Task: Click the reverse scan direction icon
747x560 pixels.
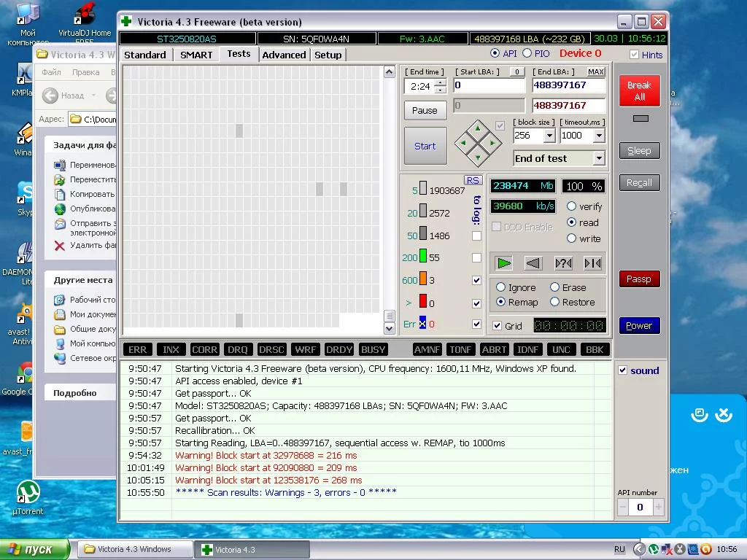Action: point(533,263)
